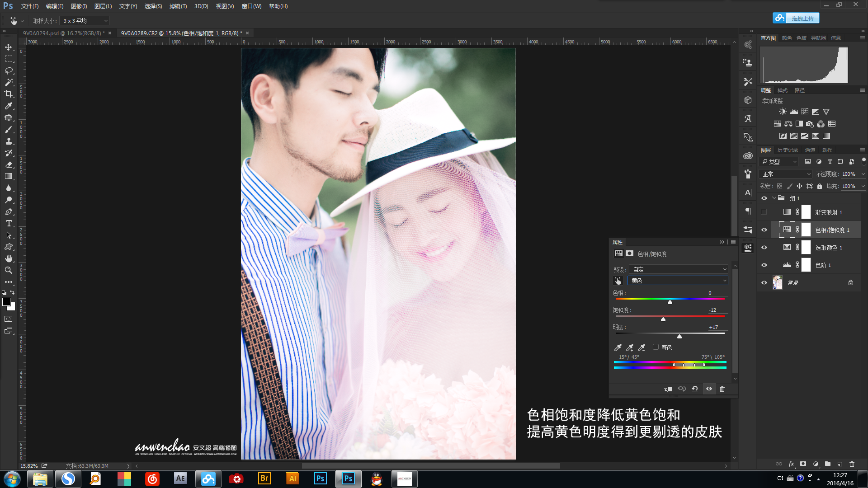
Task: Open the 图像(I) menu
Action: point(79,6)
